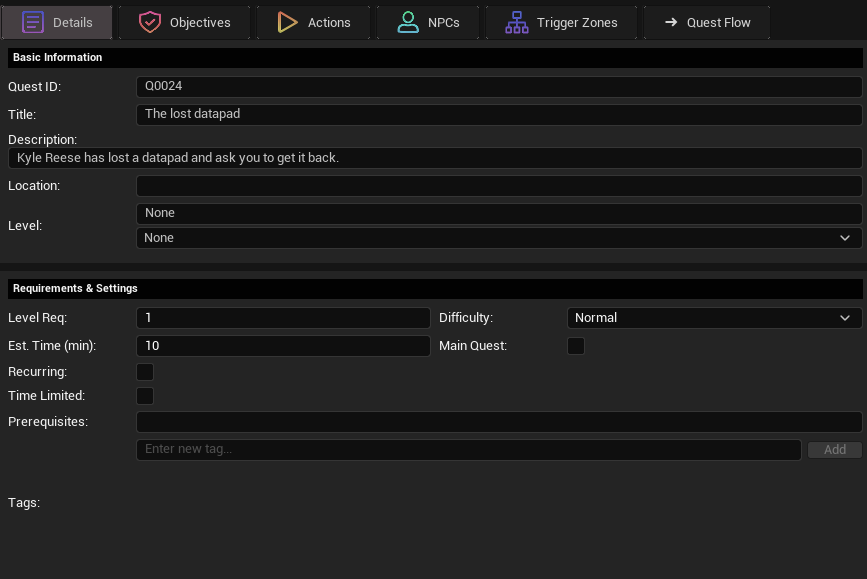
Task: Open the NPCs tab
Action: [x=428, y=23]
